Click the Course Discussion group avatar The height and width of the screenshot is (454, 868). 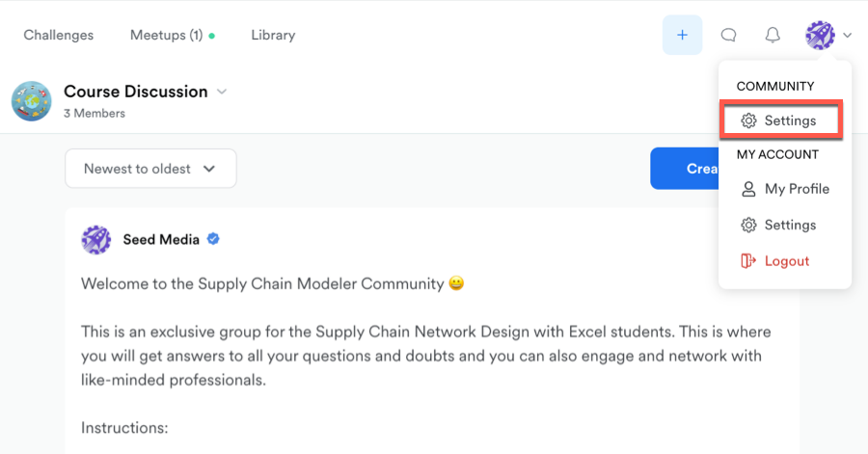32,100
